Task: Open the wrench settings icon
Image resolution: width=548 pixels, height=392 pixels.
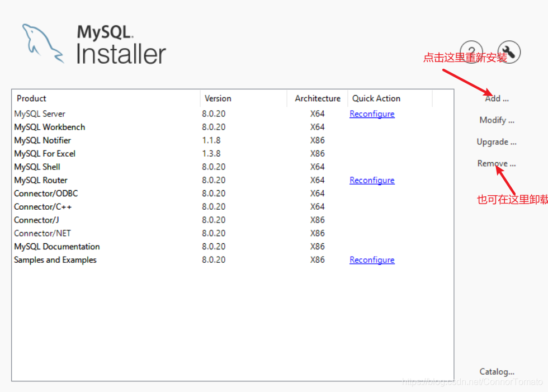Action: (509, 52)
